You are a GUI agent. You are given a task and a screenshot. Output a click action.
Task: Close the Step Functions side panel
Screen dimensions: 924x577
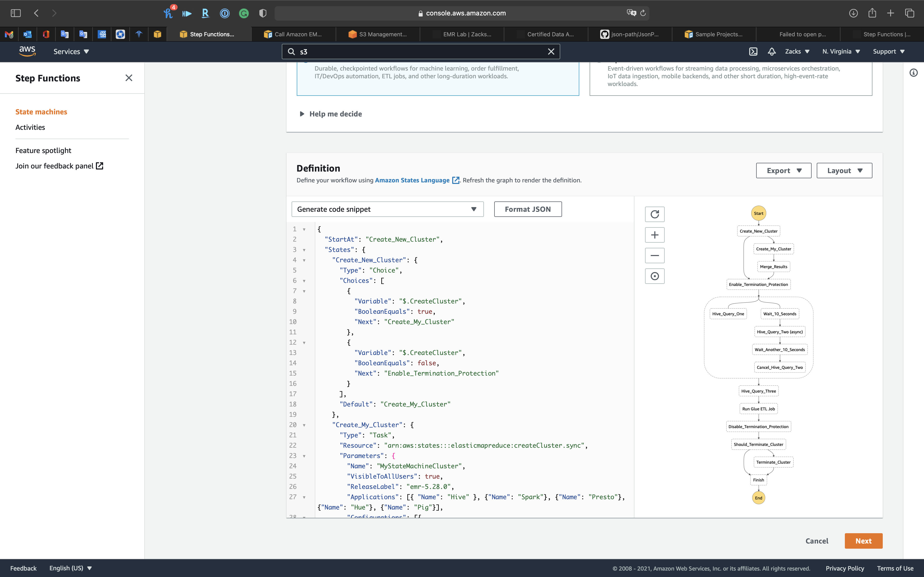tap(129, 78)
